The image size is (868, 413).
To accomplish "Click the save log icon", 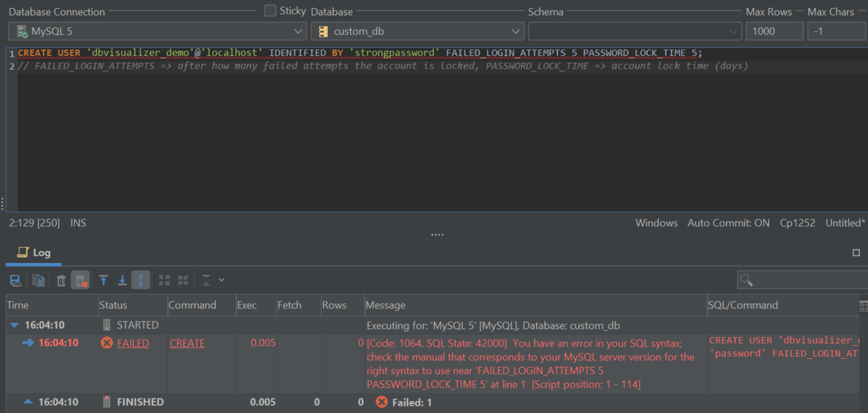I will (x=15, y=280).
